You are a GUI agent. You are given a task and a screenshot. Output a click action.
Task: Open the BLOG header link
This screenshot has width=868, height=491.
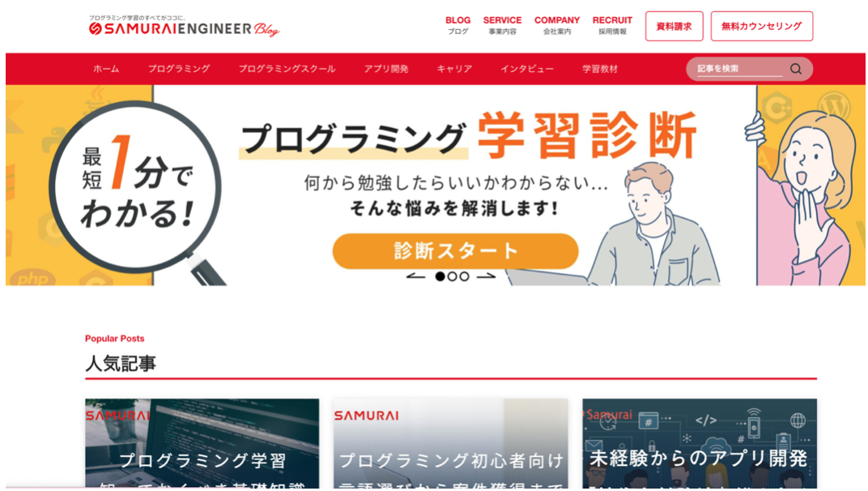click(x=457, y=25)
